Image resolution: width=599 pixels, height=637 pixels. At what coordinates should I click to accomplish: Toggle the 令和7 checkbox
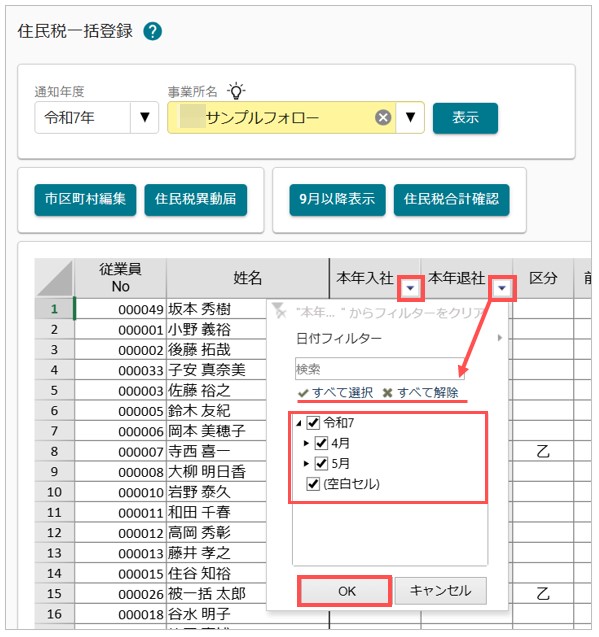pos(313,423)
